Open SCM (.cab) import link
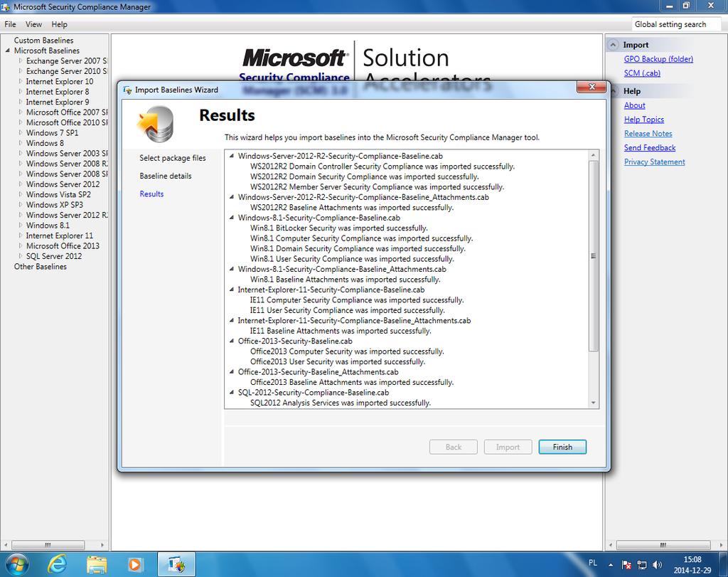The height and width of the screenshot is (577, 728). tap(642, 73)
